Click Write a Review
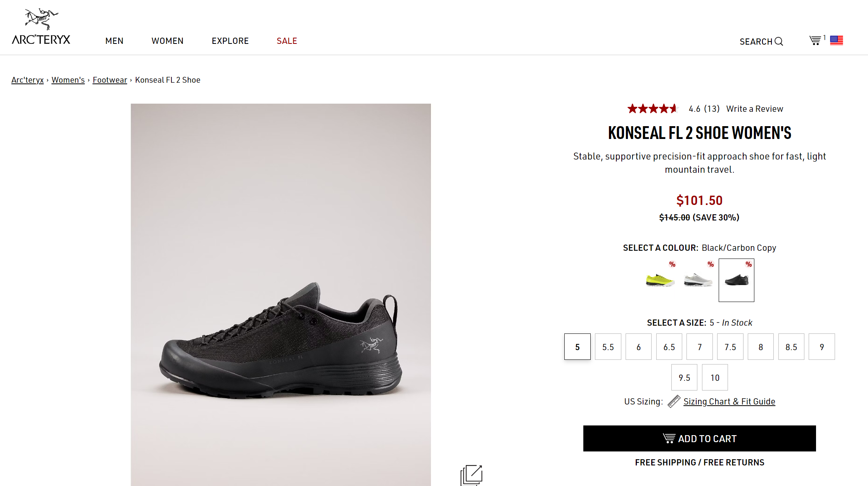 click(754, 109)
